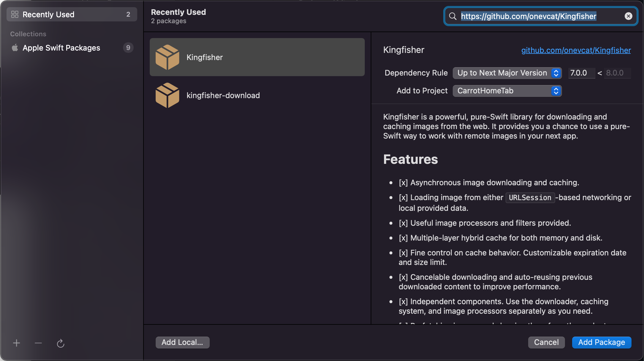Click the refresh collections icon
This screenshot has width=644, height=361.
click(61, 343)
